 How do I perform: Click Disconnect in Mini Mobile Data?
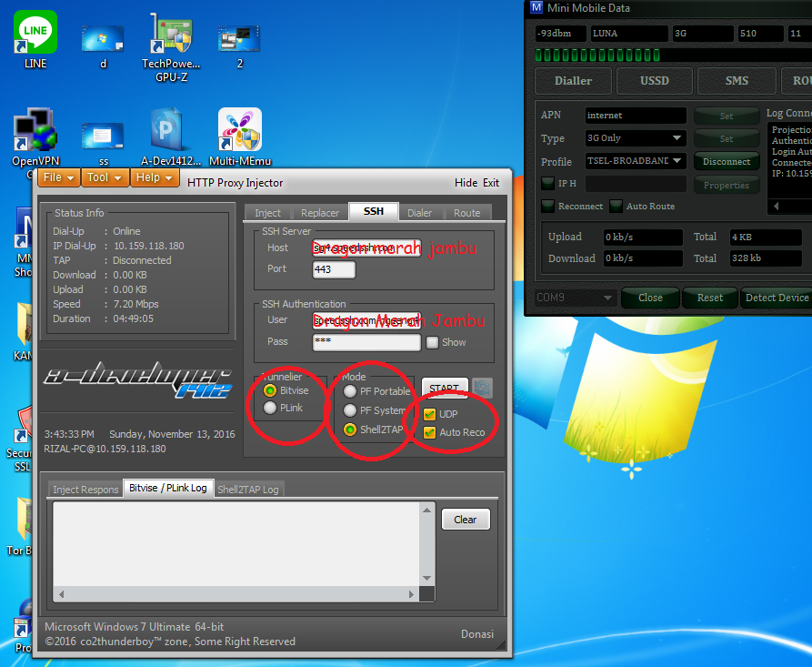[x=727, y=161]
